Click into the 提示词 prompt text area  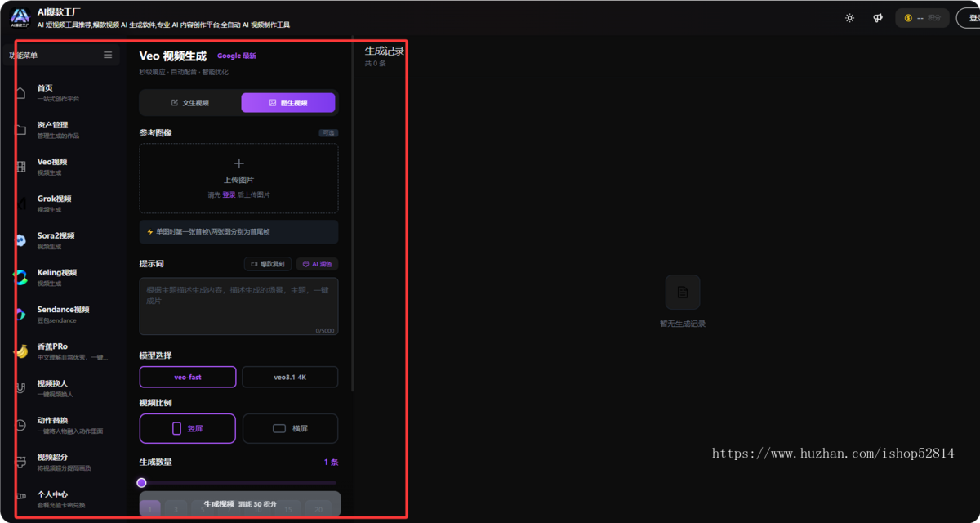tap(238, 306)
